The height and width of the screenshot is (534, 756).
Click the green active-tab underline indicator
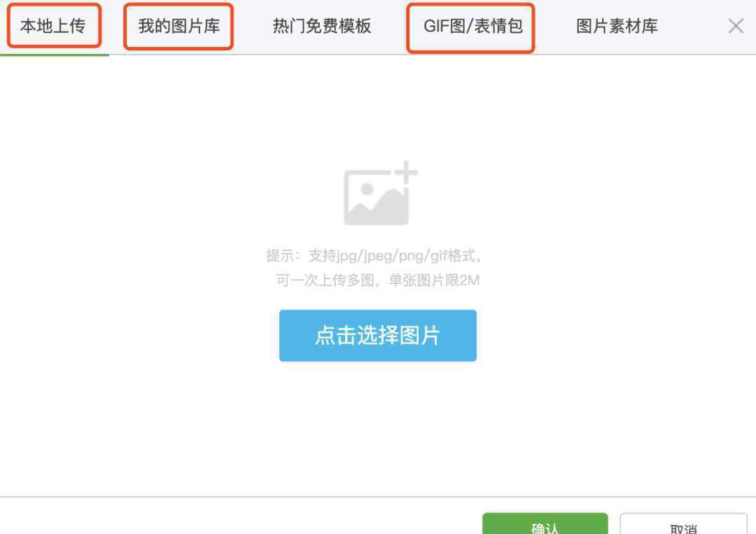point(55,55)
